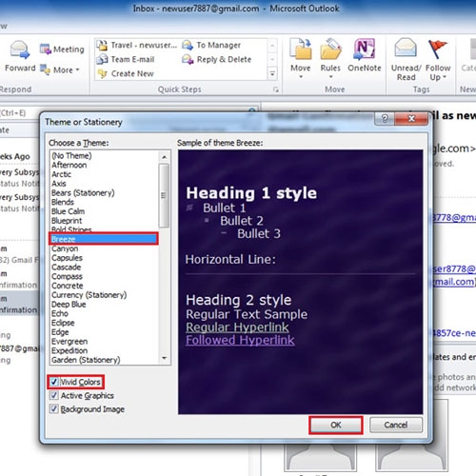Click the Create New quick step
The width and height of the screenshot is (476, 476).
pos(126,73)
